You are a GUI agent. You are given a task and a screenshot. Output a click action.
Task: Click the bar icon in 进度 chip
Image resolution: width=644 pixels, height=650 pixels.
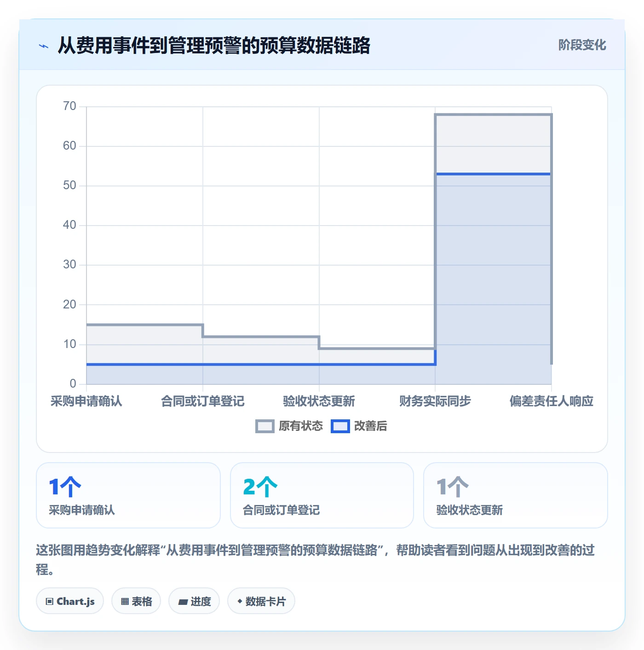coord(183,602)
